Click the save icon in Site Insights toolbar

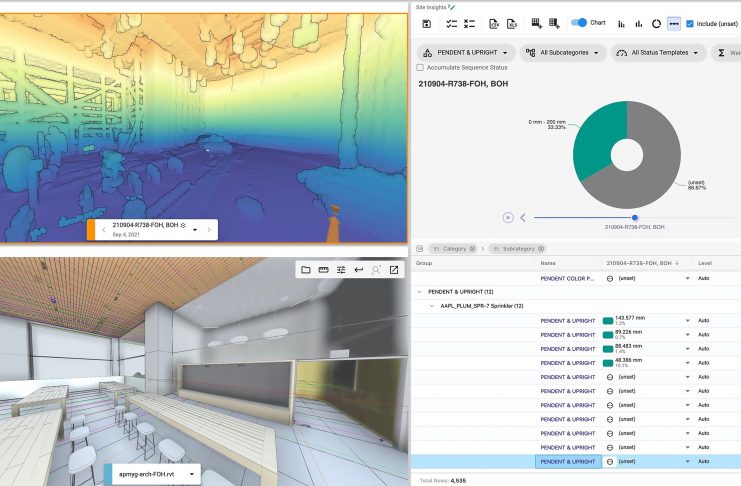(x=427, y=23)
